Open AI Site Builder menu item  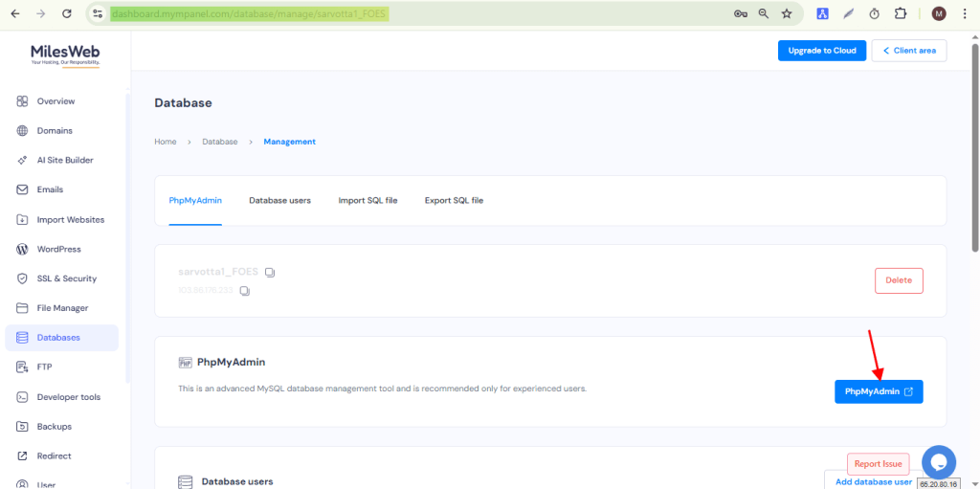click(65, 160)
